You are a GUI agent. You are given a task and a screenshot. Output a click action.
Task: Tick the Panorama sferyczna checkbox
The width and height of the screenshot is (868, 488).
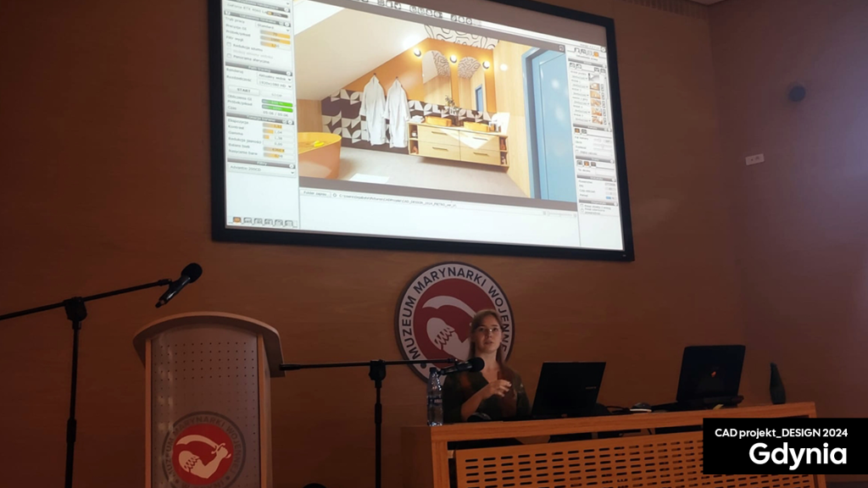click(229, 55)
